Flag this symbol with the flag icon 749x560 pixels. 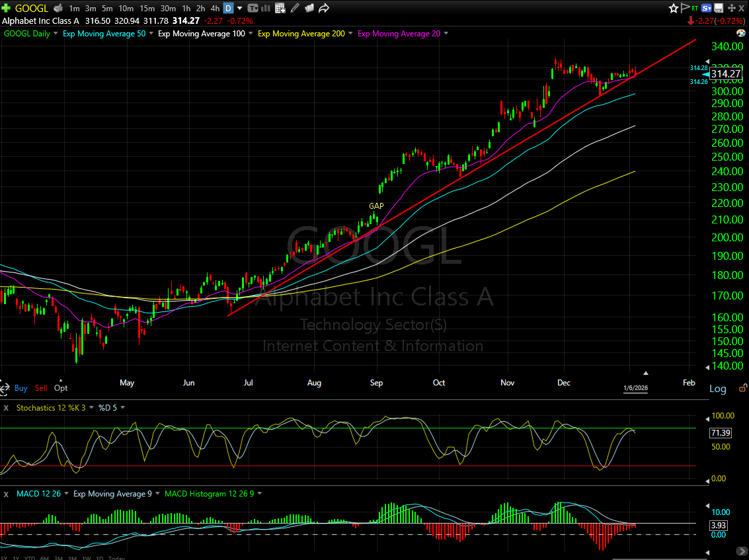685,8
